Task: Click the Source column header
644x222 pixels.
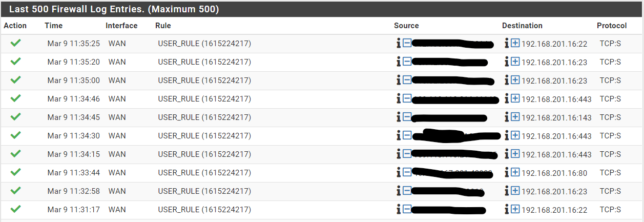Action: pyautogui.click(x=406, y=26)
